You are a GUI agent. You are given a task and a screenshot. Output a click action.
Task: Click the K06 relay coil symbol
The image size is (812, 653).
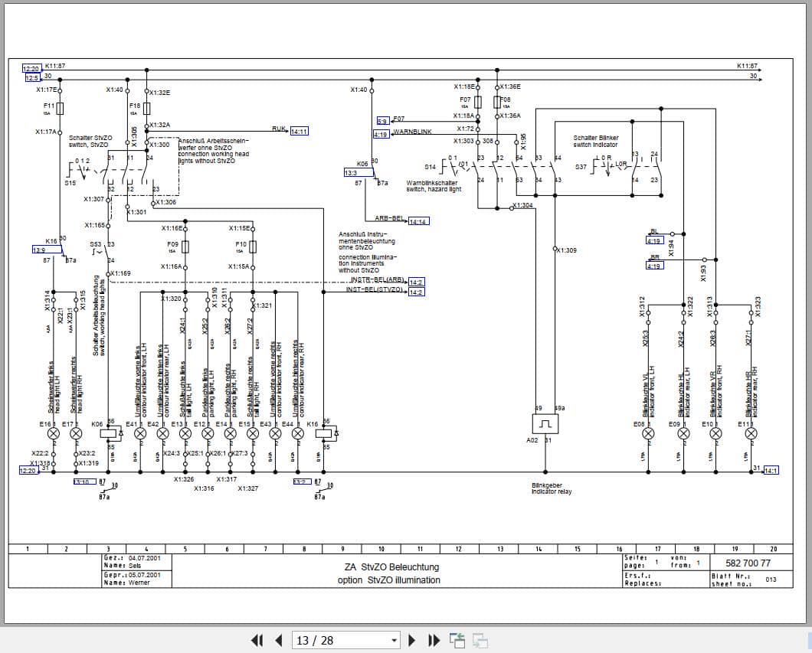[x=110, y=433]
